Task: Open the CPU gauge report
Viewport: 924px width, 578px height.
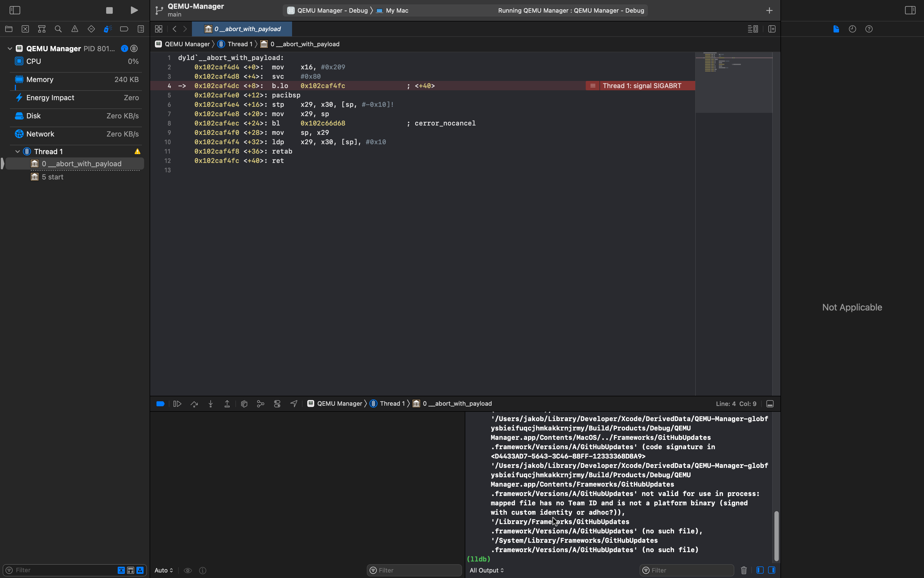Action: click(x=76, y=62)
